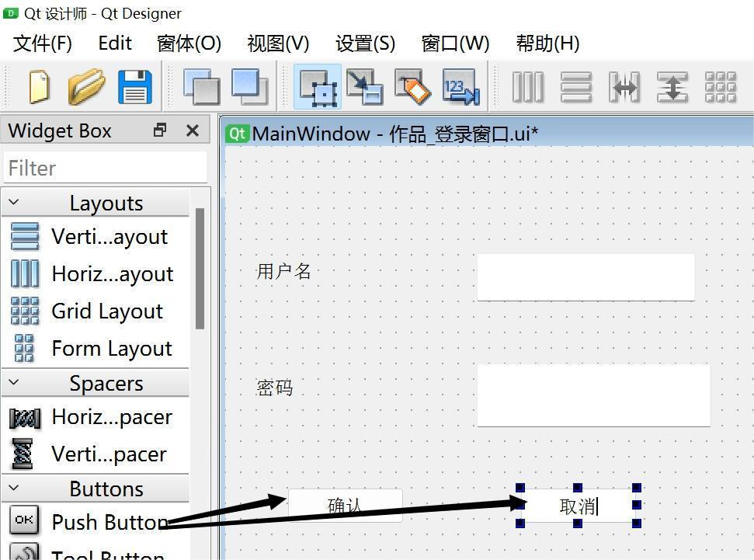Screen dimensions: 754x560
Task: Click the Widget Box vertical scrollbar
Action: click(200, 269)
